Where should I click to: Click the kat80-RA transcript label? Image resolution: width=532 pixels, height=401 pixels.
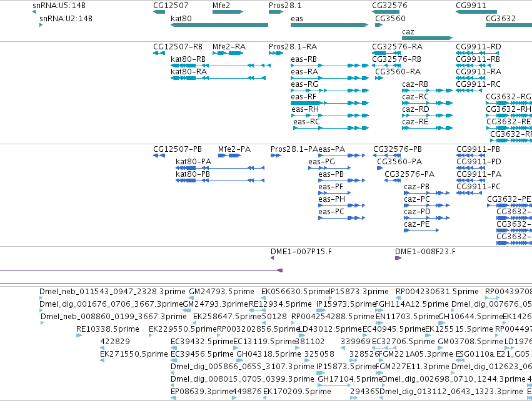pos(189,72)
